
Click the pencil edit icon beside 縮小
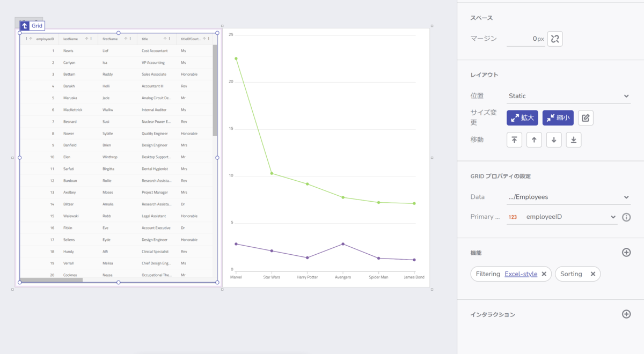585,117
